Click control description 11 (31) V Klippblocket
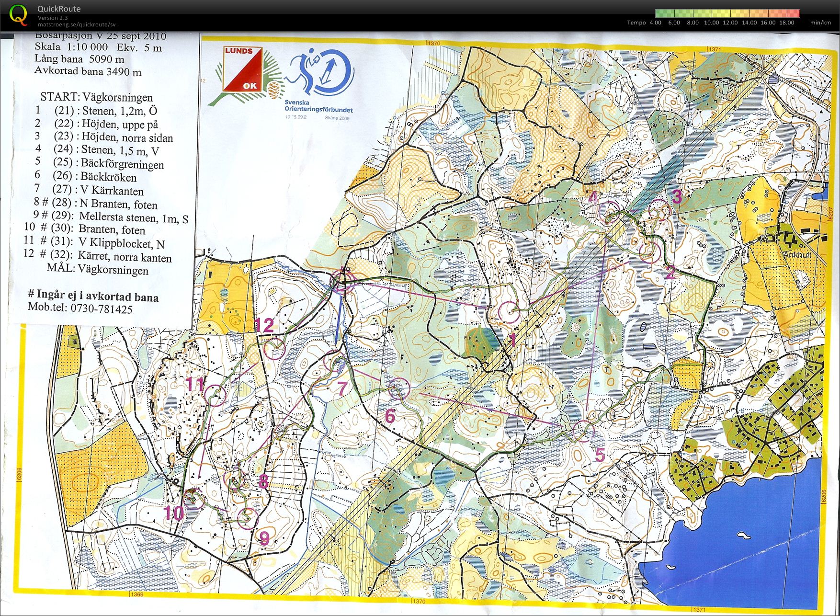 point(94,243)
